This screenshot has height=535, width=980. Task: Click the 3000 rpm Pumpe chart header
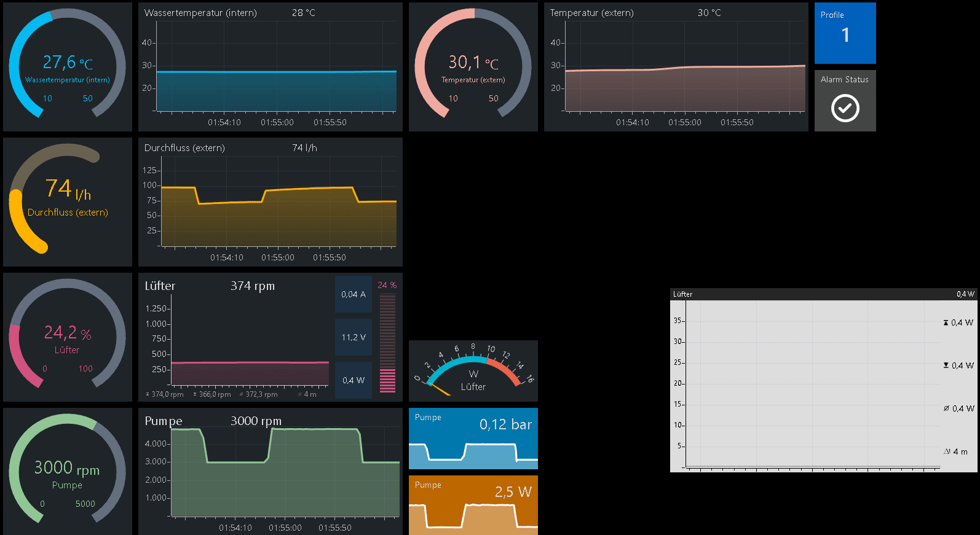tap(256, 421)
